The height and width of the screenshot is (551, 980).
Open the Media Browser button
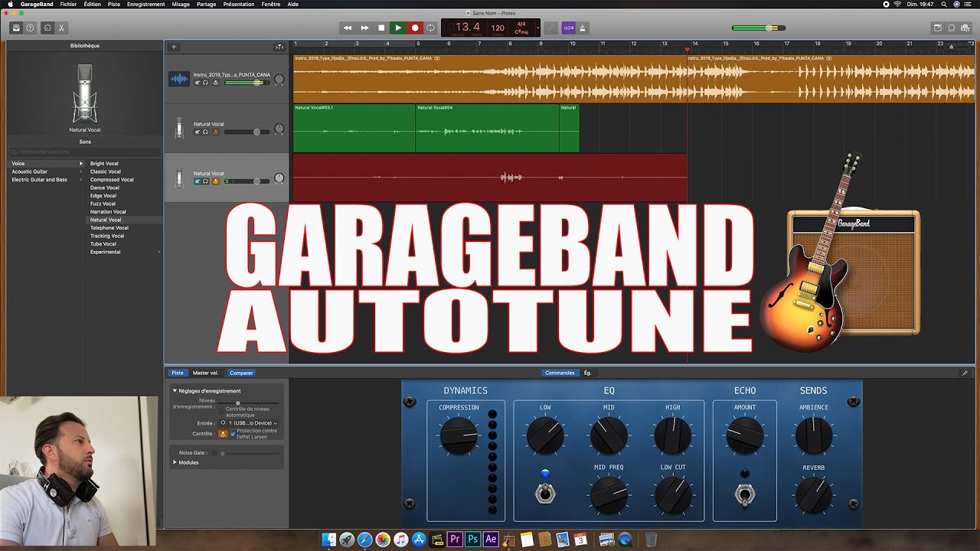pos(965,28)
